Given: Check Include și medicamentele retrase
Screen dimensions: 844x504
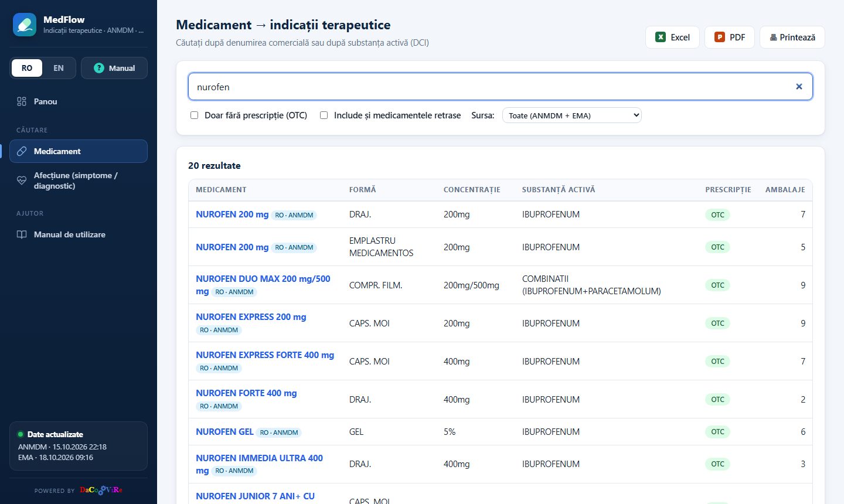Looking at the screenshot, I should coord(324,115).
